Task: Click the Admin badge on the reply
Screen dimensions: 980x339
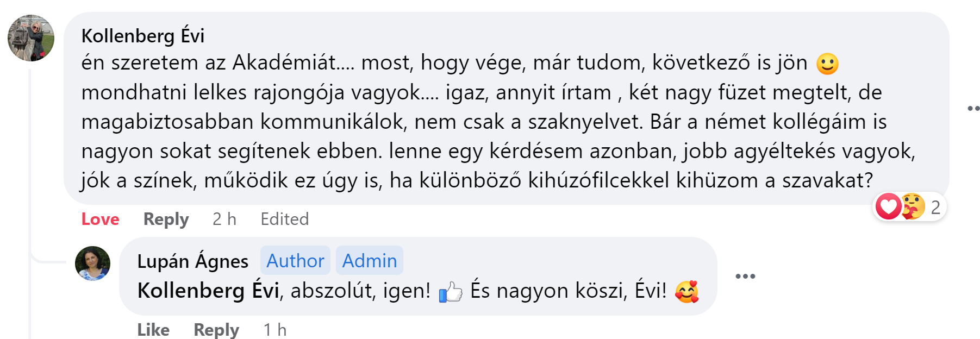Action: click(x=370, y=261)
